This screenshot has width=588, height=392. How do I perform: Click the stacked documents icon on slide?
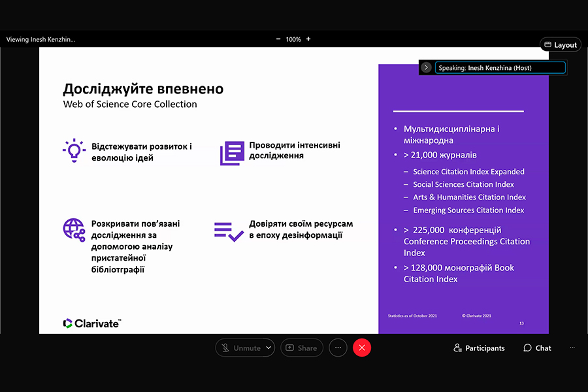pos(232,153)
